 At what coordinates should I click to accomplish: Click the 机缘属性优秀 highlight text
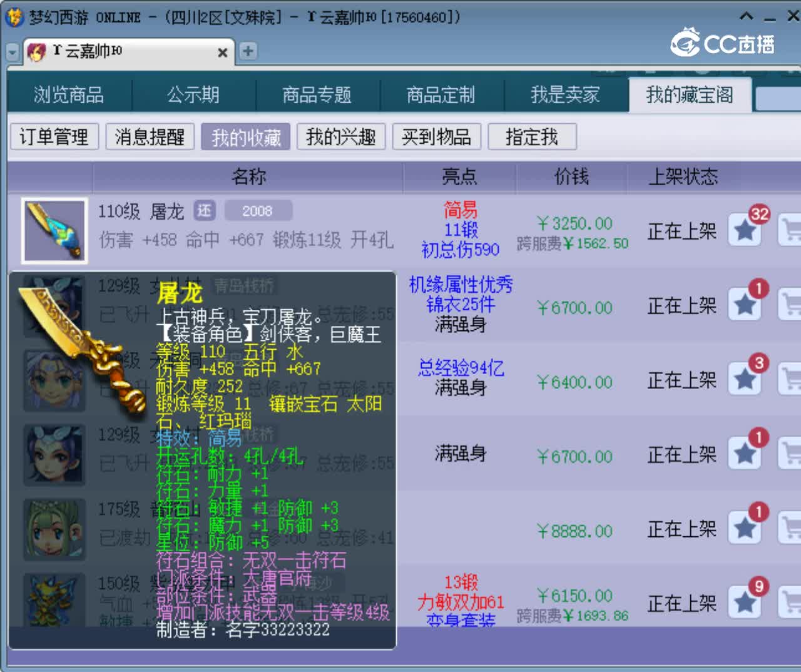pos(461,285)
